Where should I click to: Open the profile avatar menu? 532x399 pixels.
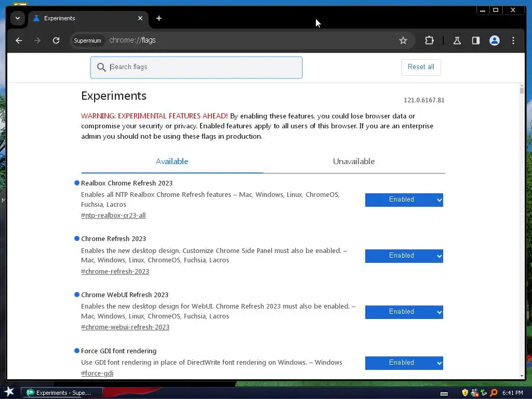pos(495,41)
